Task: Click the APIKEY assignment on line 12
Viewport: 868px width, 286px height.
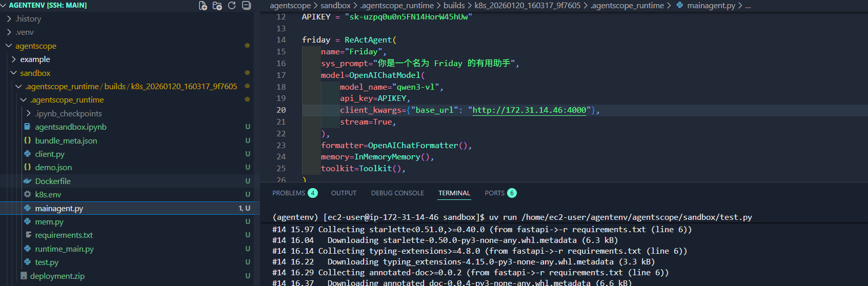Action: [x=387, y=17]
